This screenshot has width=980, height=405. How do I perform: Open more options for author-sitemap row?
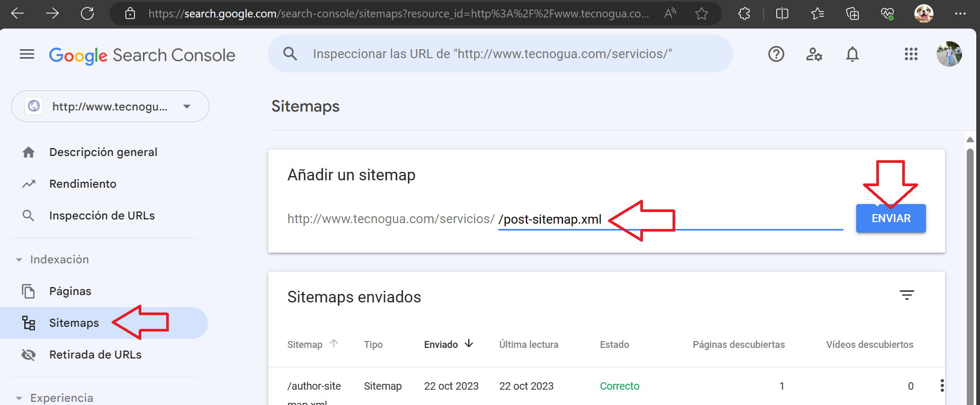click(x=942, y=386)
